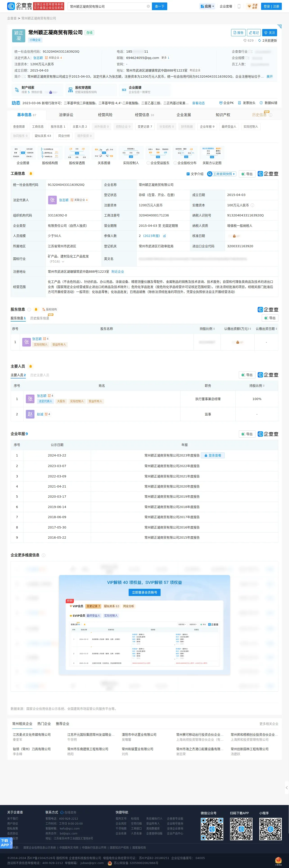This screenshot has height=868, width=289.
Task: Click the 开通会员 VIP crown icon
Action: [252, 6]
